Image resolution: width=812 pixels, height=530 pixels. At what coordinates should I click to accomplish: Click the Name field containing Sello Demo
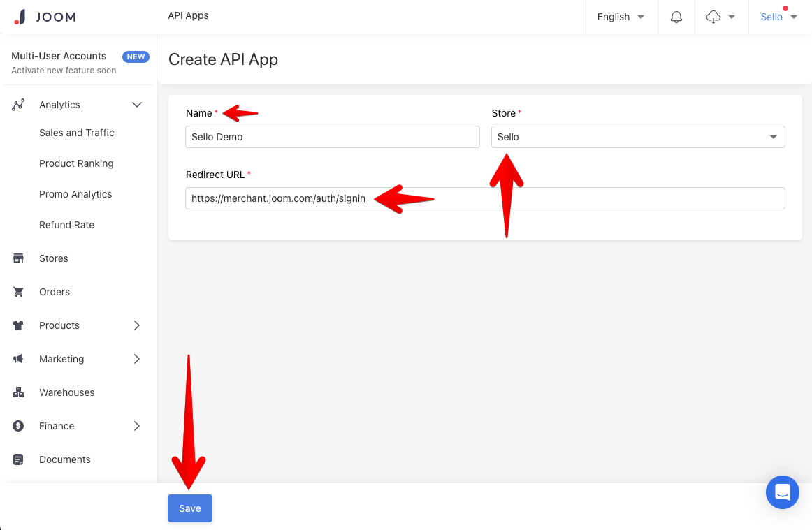pyautogui.click(x=333, y=137)
